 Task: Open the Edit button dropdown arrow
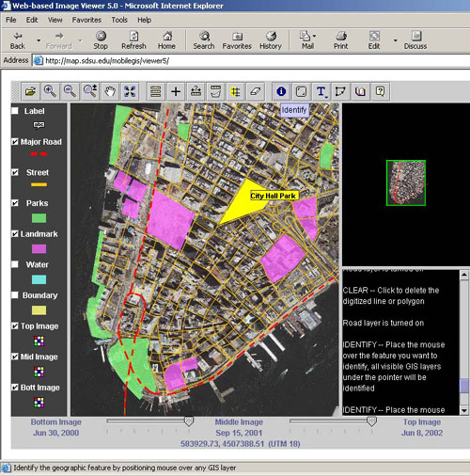point(395,40)
